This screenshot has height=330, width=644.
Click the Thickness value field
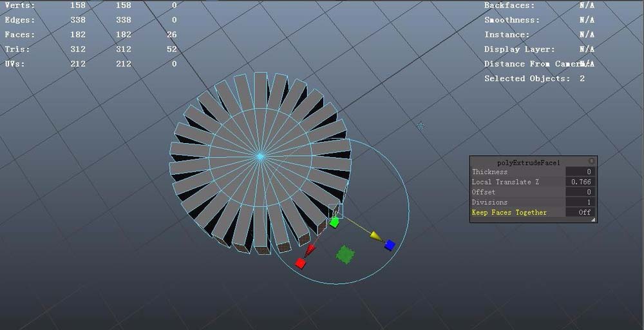click(580, 172)
